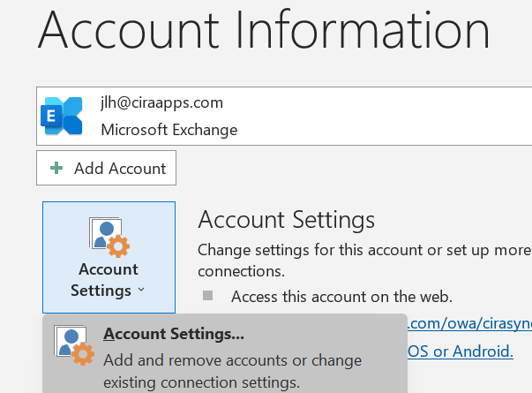Open the owa web access link
532x393 pixels.
(468, 324)
